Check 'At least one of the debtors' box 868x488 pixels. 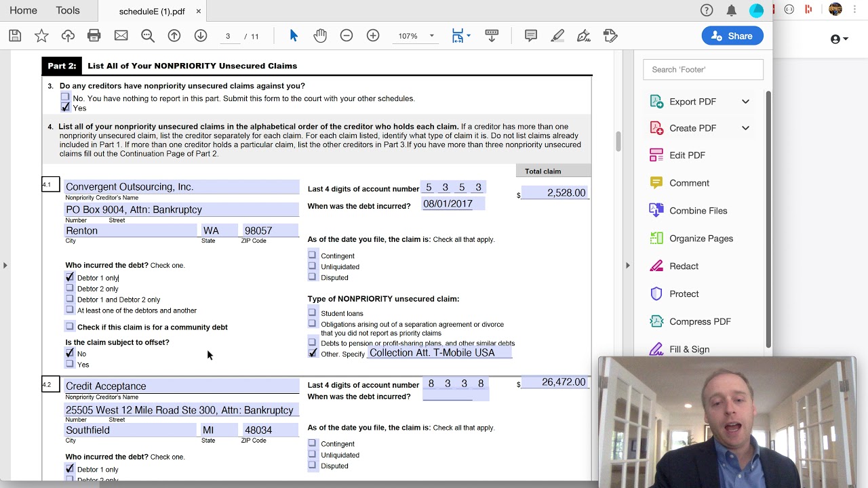[x=69, y=310]
